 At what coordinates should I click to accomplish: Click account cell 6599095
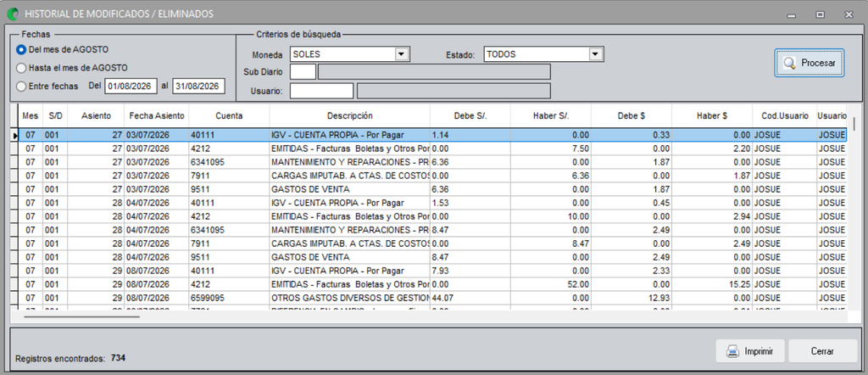[229, 298]
